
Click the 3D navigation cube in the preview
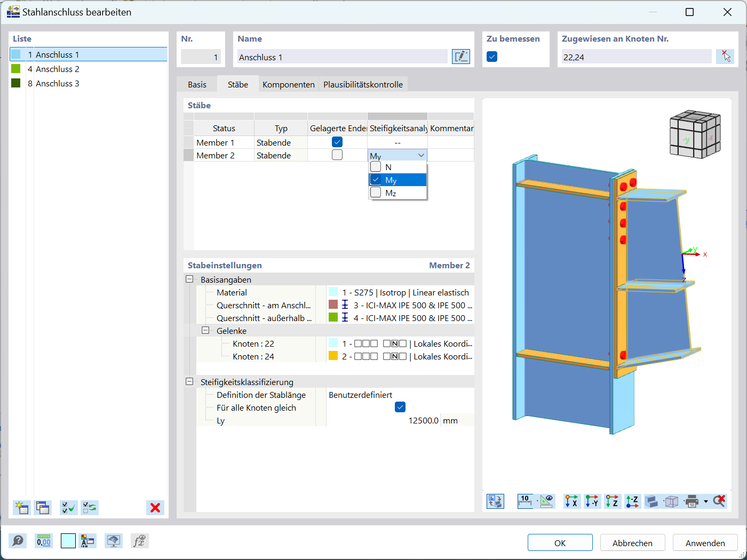point(695,134)
